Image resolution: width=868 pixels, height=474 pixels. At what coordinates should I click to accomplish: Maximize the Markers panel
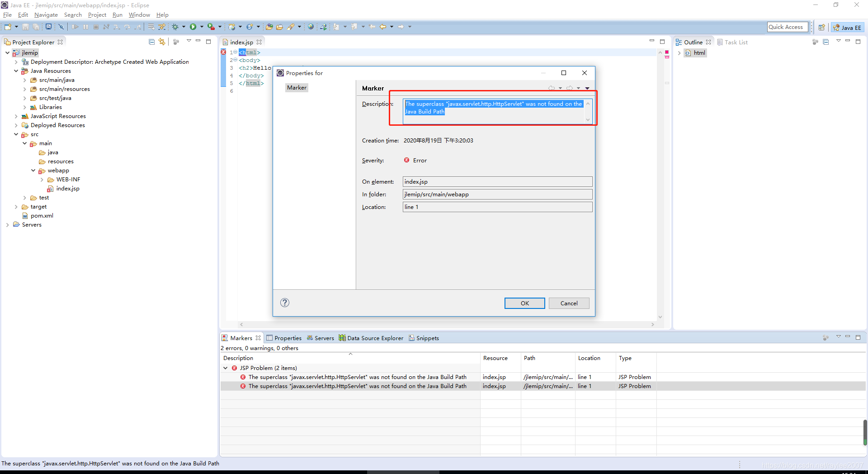[x=858, y=337]
